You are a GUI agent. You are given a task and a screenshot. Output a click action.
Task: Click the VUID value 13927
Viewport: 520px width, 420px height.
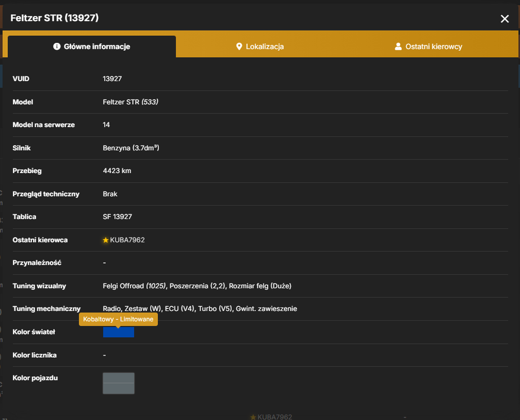click(x=112, y=78)
